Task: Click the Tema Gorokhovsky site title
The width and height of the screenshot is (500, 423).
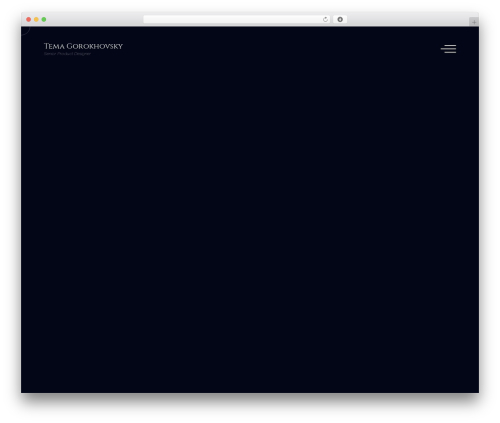Action: pyautogui.click(x=83, y=46)
